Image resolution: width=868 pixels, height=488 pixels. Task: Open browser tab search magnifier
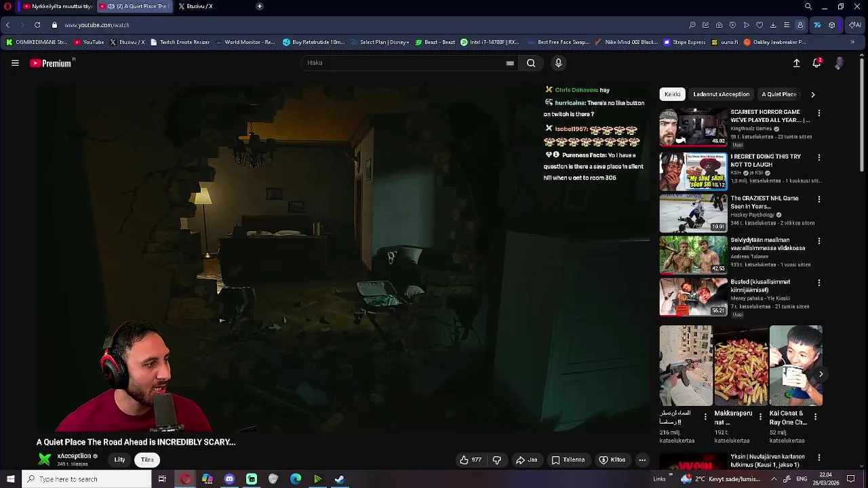click(808, 6)
